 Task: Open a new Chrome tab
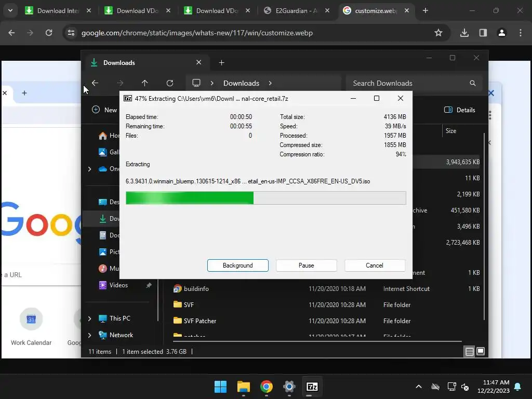point(425,10)
